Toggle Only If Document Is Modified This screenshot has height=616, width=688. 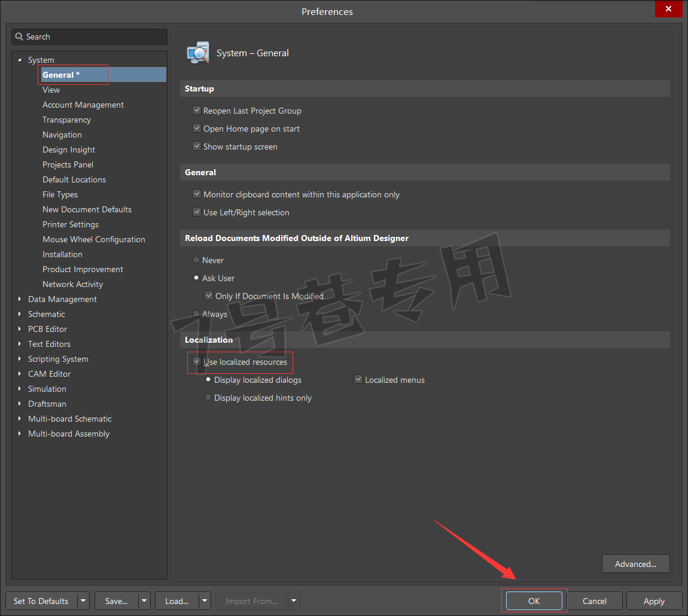point(209,296)
